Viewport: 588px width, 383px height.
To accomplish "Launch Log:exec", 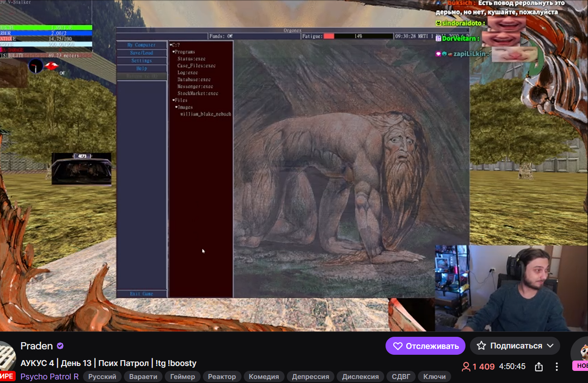I will pyautogui.click(x=188, y=73).
